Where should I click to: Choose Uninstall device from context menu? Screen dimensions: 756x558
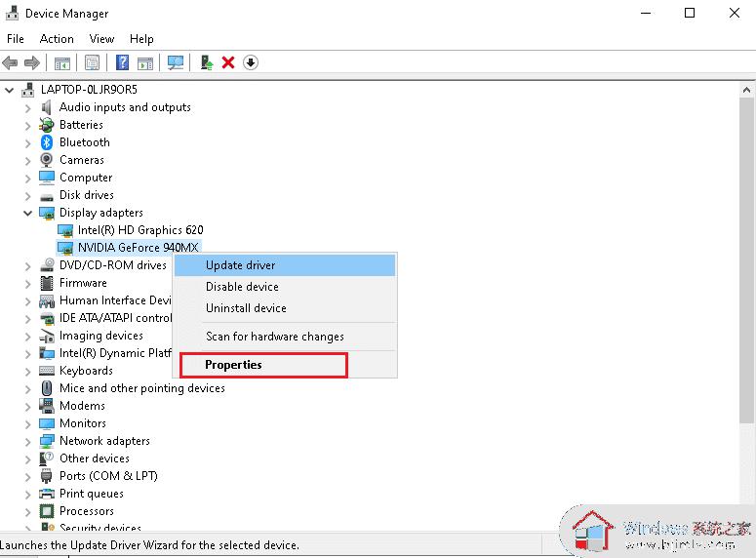[285, 307]
